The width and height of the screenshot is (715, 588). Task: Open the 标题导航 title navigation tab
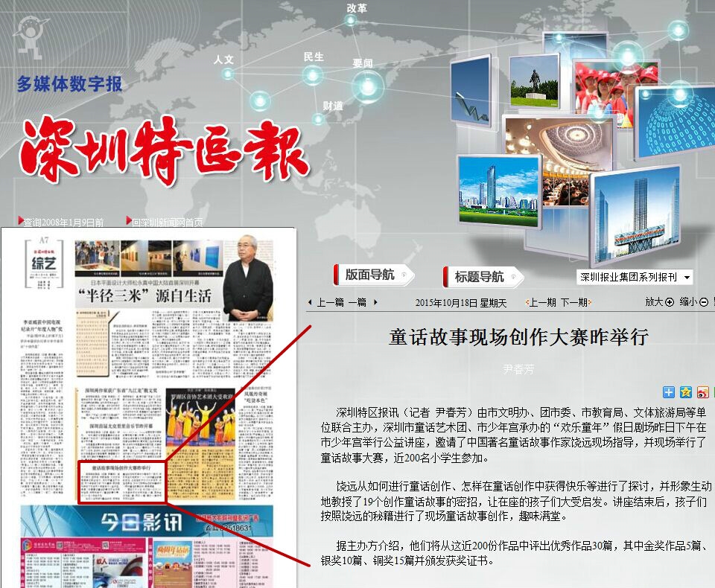pos(480,277)
